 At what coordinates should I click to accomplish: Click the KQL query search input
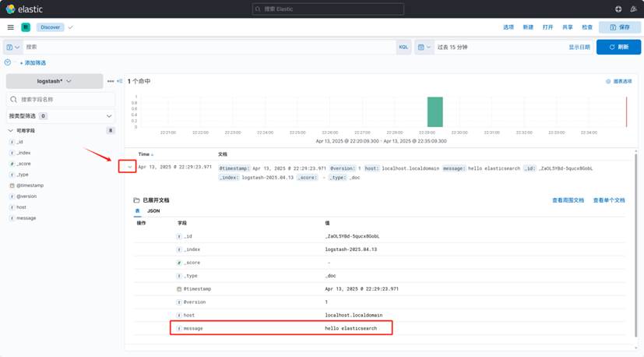point(209,47)
